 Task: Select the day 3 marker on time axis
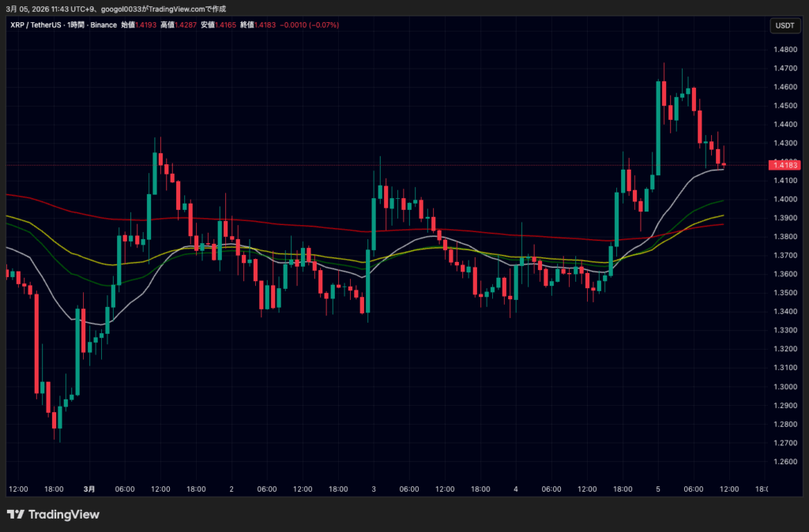(x=374, y=489)
